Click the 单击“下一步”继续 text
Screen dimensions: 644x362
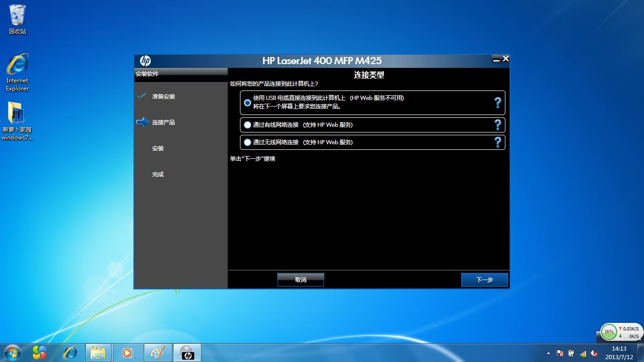pos(253,159)
